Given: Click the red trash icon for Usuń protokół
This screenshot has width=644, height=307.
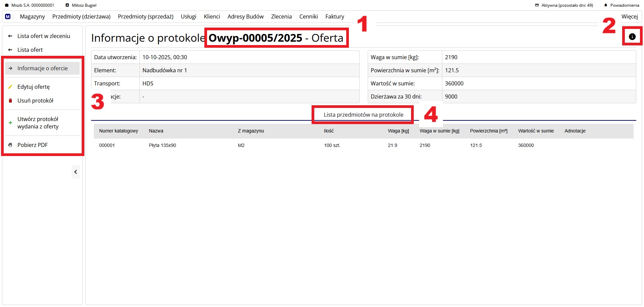Looking at the screenshot, I should point(10,101).
